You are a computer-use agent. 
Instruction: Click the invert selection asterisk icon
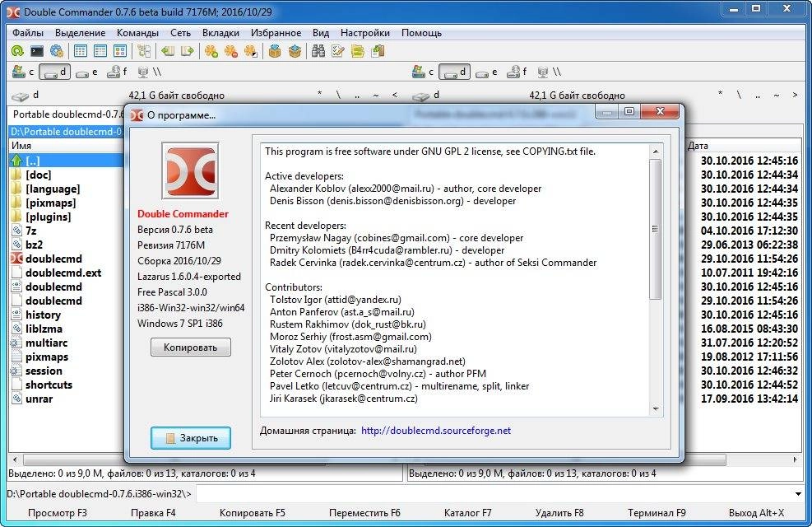click(251, 51)
